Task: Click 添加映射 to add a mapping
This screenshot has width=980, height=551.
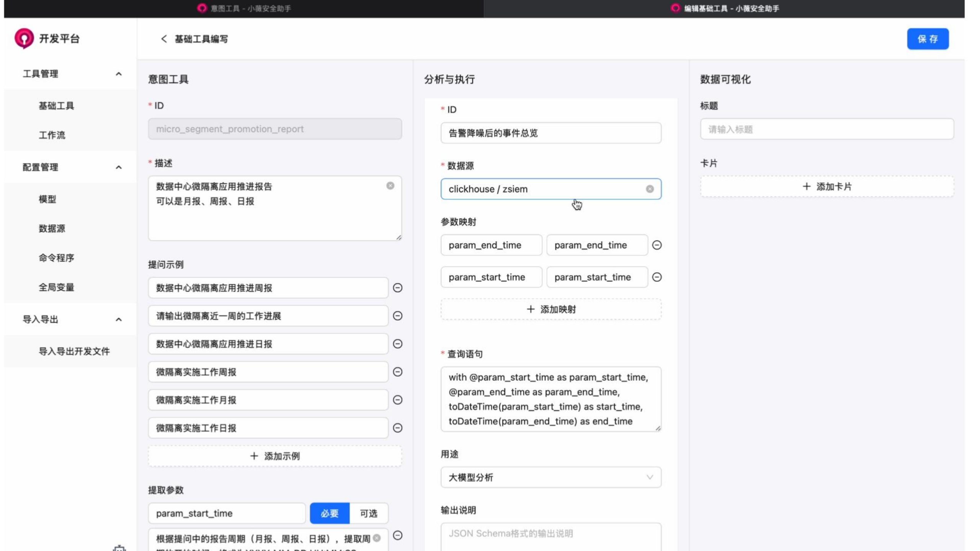Action: click(550, 309)
